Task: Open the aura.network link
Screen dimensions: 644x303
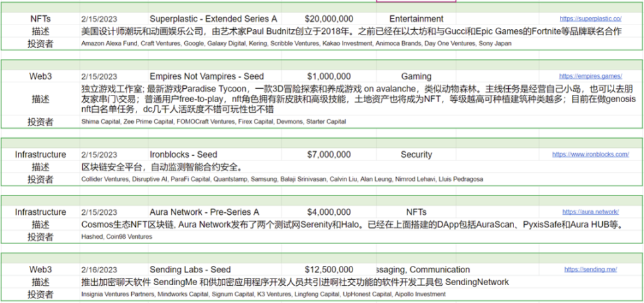Action: (x=590, y=212)
